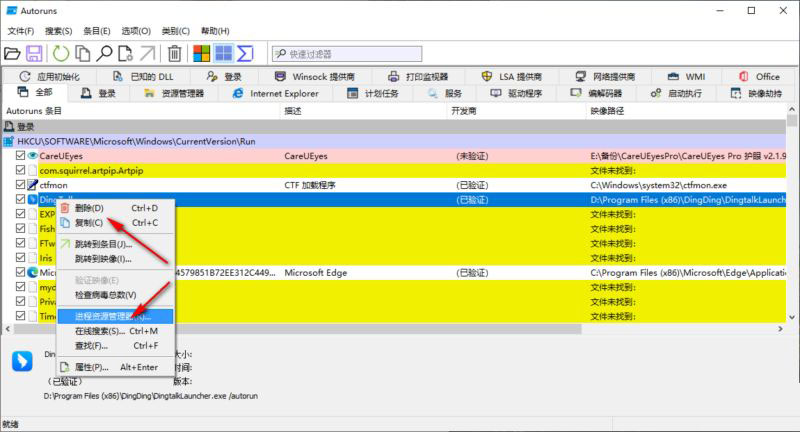Switch to the 映像劫持 tab
This screenshot has height=432, width=800.
[x=757, y=93]
